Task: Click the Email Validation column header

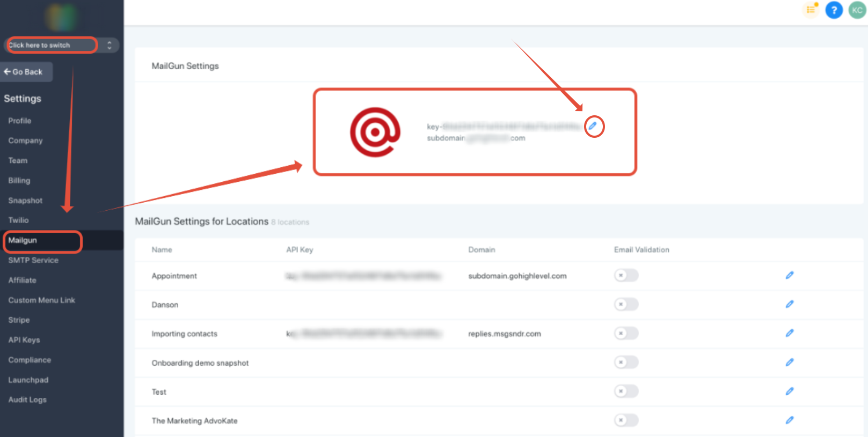Action: (641, 250)
